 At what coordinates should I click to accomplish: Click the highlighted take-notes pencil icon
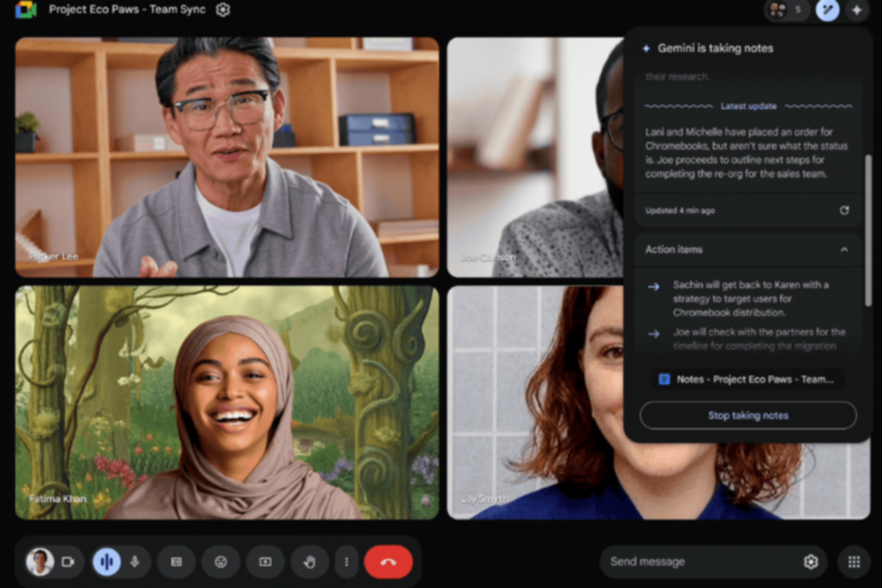[827, 9]
